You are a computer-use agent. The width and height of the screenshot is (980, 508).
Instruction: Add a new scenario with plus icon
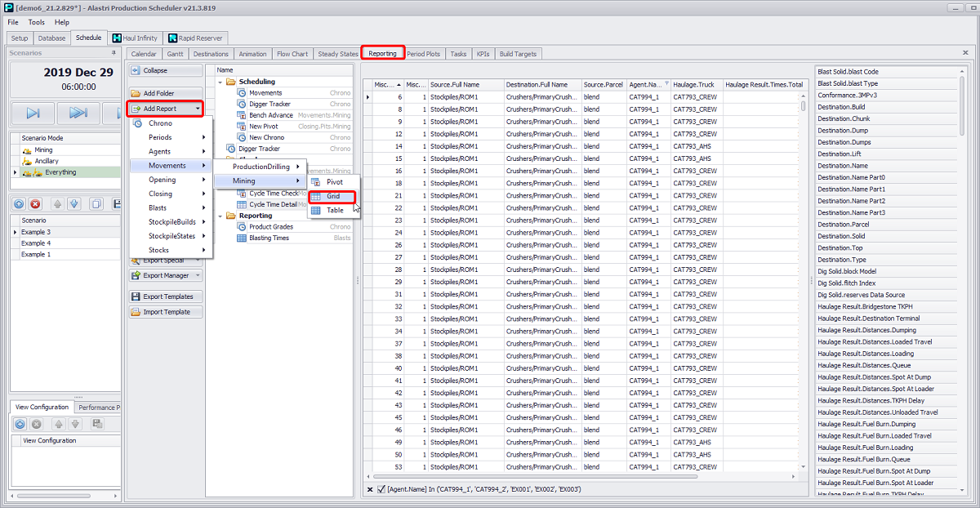pyautogui.click(x=20, y=204)
